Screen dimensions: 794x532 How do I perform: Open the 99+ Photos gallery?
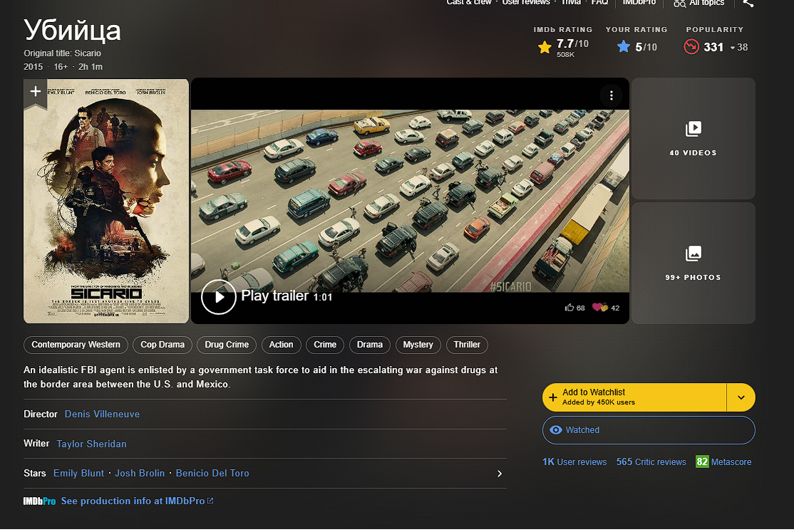click(x=694, y=264)
